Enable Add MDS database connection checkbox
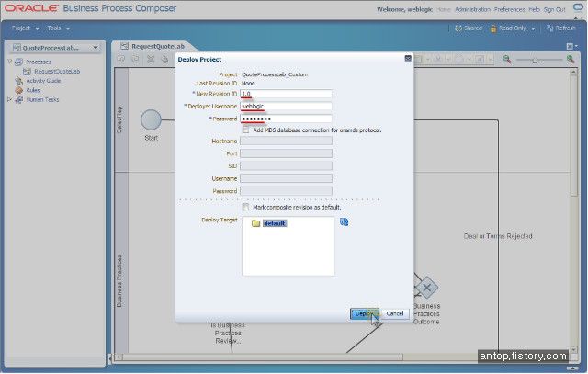588x374 pixels. 245,130
